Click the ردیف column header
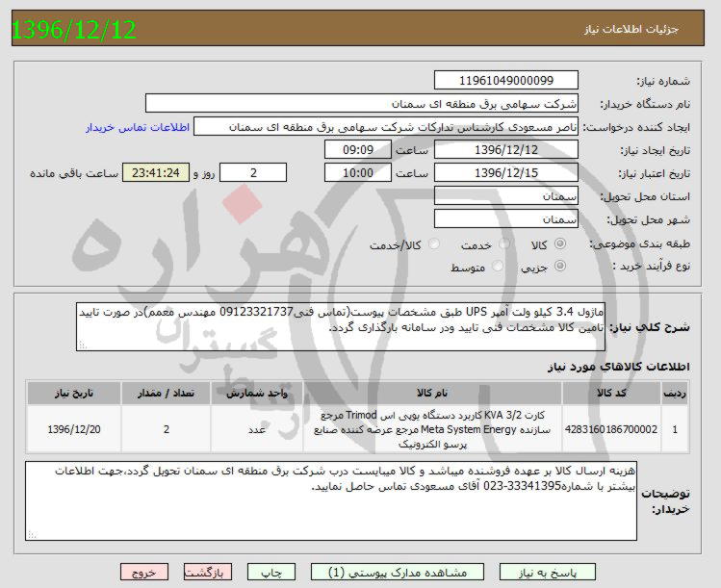721x588 pixels. pyautogui.click(x=675, y=393)
